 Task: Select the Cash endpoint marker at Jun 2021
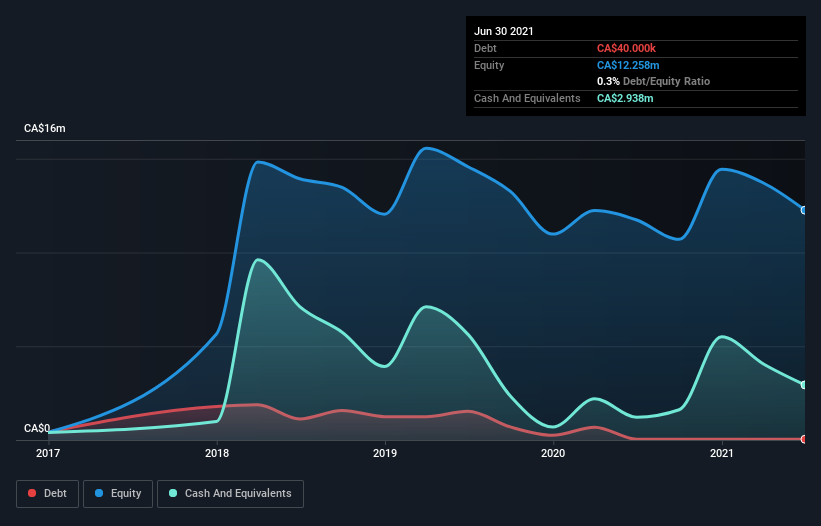pyautogui.click(x=804, y=385)
